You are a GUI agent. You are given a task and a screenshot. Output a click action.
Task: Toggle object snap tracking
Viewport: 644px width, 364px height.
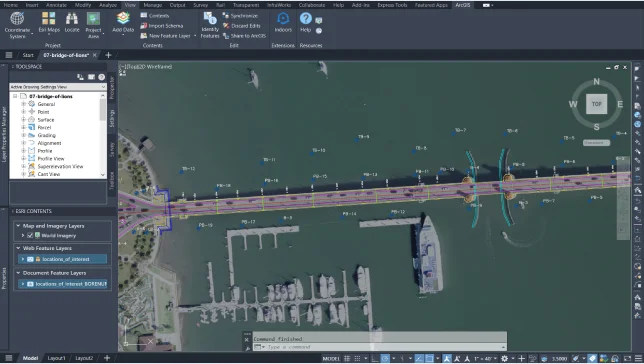coord(419,359)
